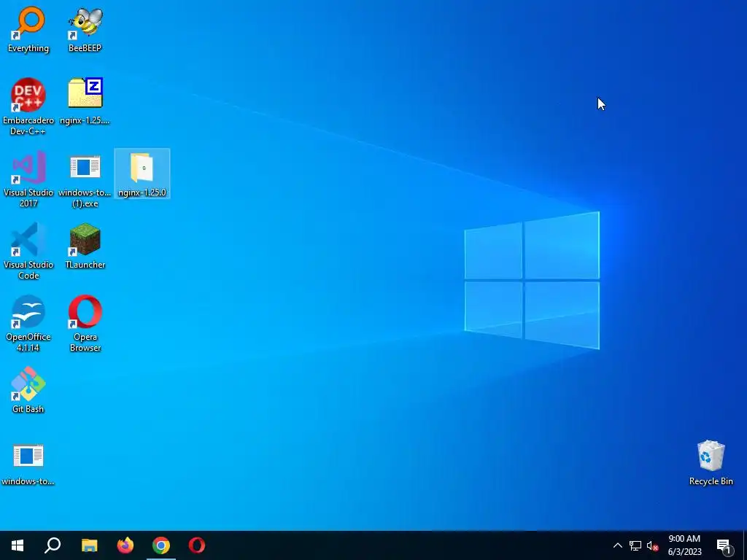This screenshot has width=747, height=560.
Task: Click the 'Git Bash' label text
Action: (x=28, y=409)
